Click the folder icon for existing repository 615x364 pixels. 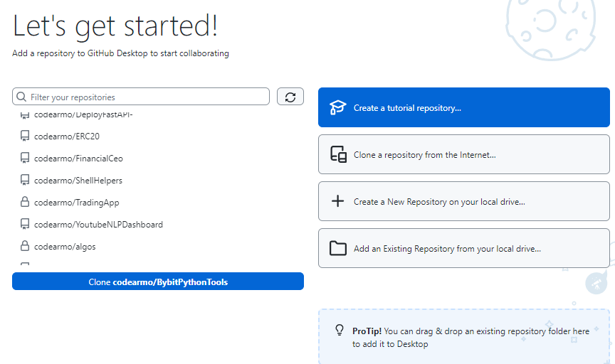337,248
